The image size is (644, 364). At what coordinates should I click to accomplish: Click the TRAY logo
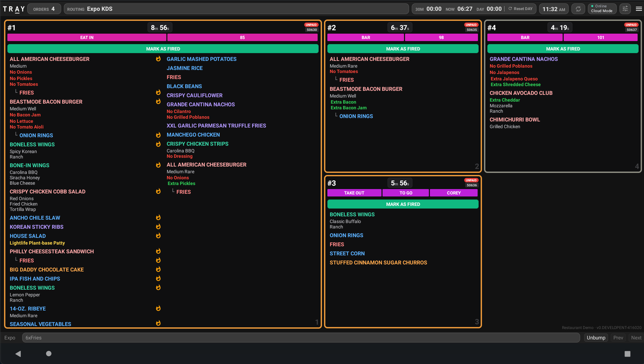point(14,9)
